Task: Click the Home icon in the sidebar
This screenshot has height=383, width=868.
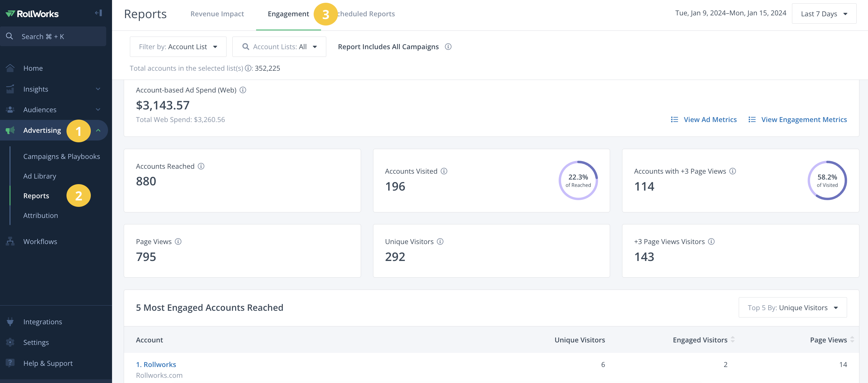Action: pos(10,68)
